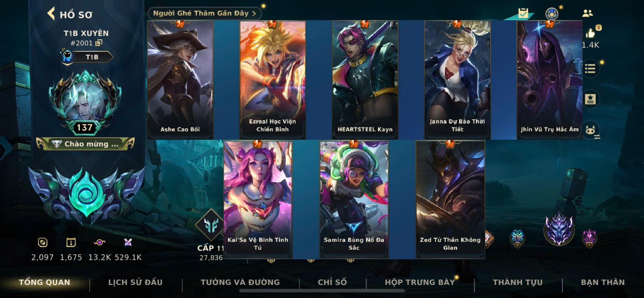This screenshot has height=298, width=644.
Task: Switch to Tướng Và Đường tab
Action: point(240,282)
